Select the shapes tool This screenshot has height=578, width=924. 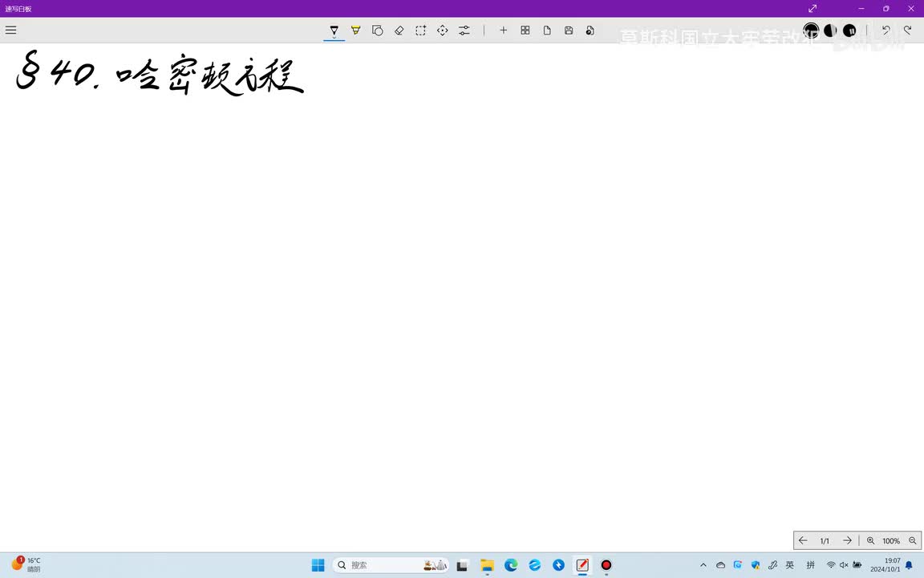[x=377, y=30]
